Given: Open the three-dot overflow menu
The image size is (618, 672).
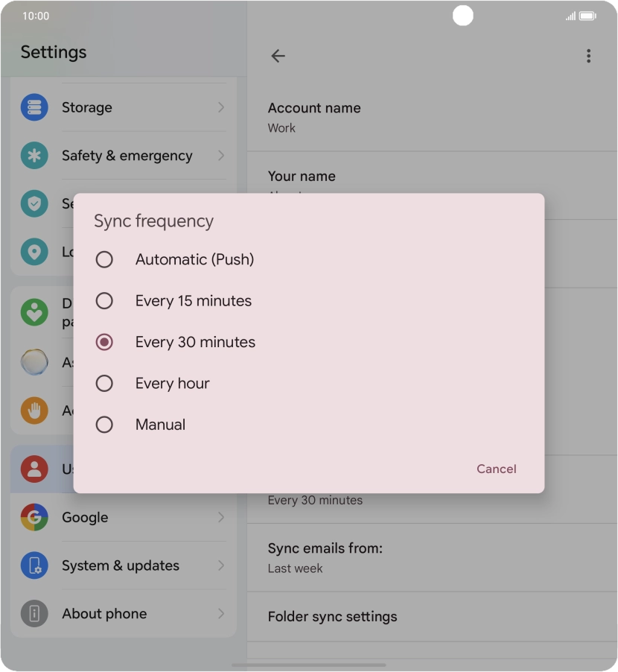Looking at the screenshot, I should 588,55.
